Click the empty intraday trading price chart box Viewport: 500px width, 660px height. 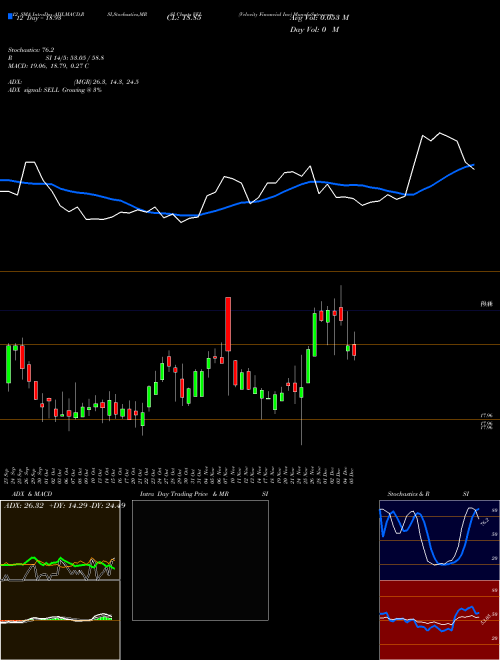[x=200, y=560]
